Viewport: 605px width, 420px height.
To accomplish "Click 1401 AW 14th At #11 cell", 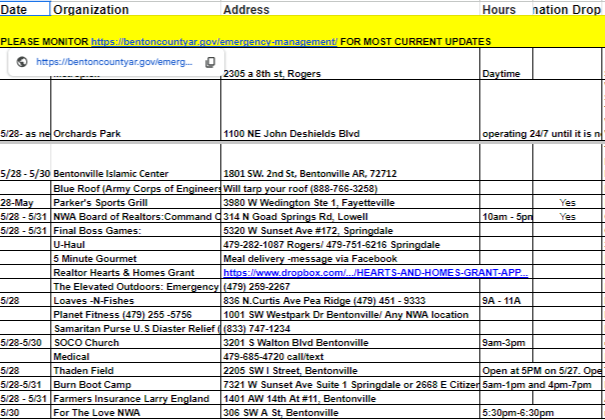I will (350, 398).
